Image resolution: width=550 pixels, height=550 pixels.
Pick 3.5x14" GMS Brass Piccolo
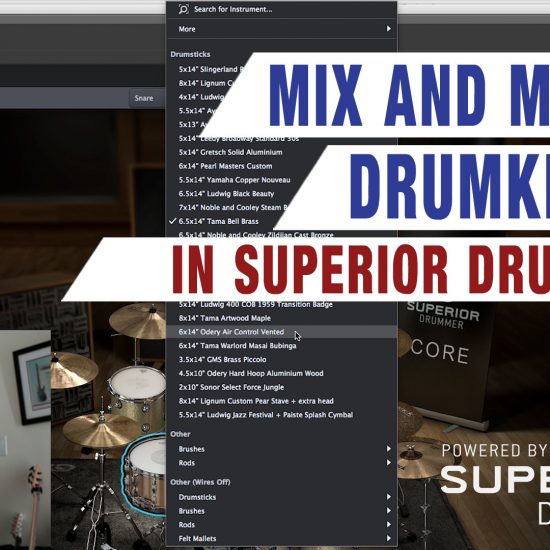coord(222,360)
